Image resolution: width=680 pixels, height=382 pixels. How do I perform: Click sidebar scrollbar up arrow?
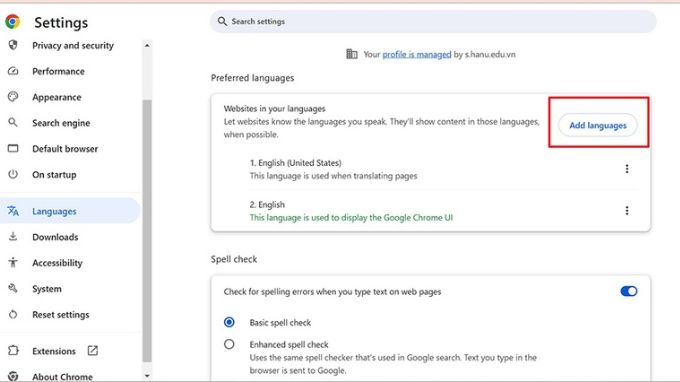[x=147, y=45]
